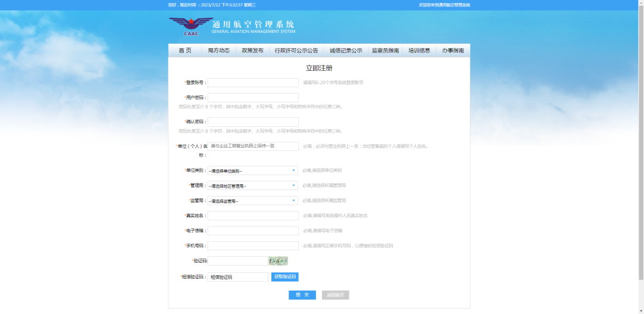644x314 pixels.
Task: Open the 首页 menu item
Action: coord(185,51)
